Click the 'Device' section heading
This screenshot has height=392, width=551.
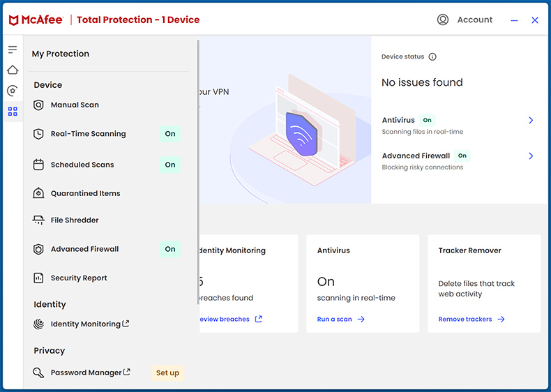[48, 85]
